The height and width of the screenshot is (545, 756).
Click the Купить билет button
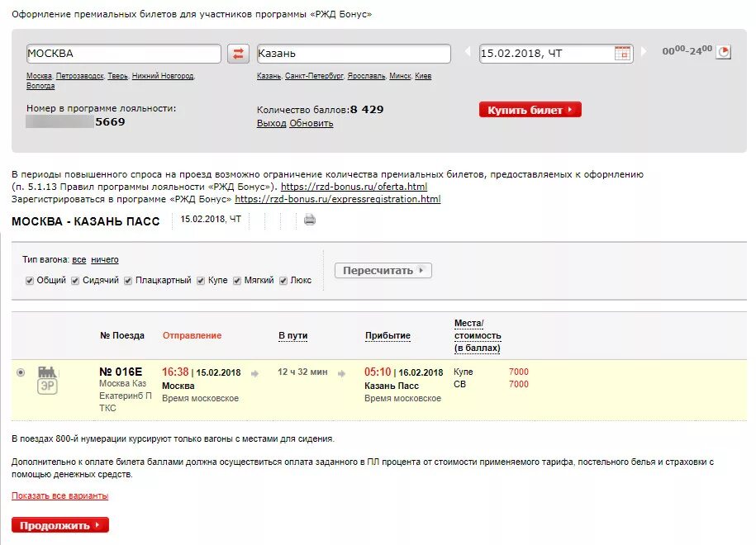530,110
